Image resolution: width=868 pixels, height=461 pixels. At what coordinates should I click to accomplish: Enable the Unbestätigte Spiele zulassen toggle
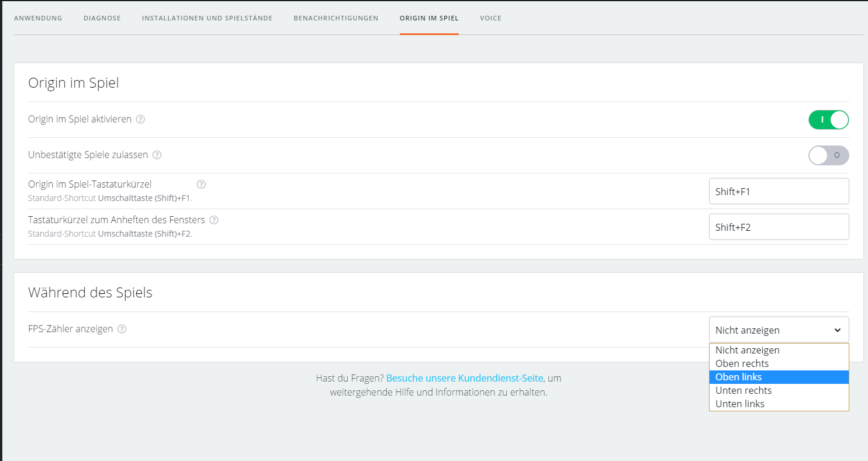coord(828,155)
